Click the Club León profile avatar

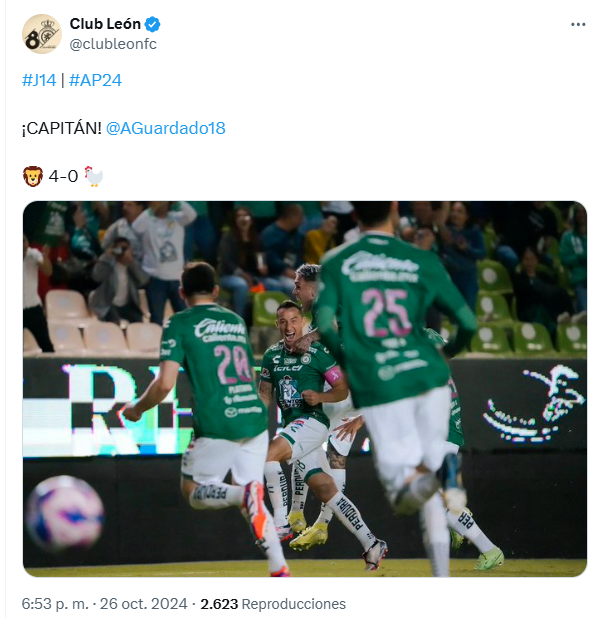point(42,34)
